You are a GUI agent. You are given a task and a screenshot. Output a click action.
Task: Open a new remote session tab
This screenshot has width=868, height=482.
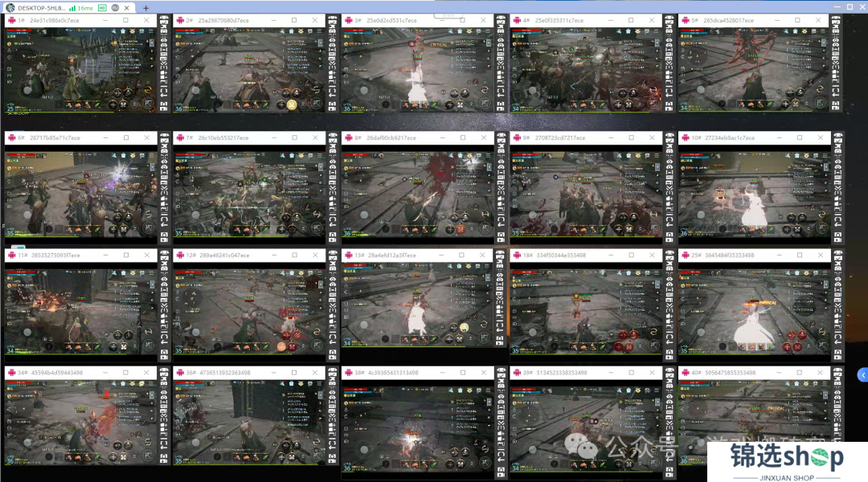coord(145,8)
